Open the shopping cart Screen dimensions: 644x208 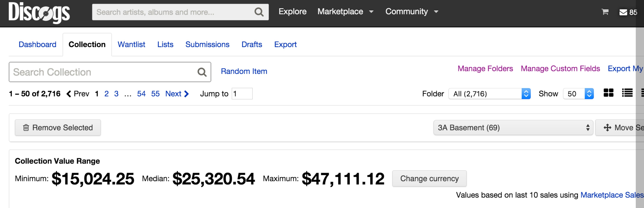[605, 12]
